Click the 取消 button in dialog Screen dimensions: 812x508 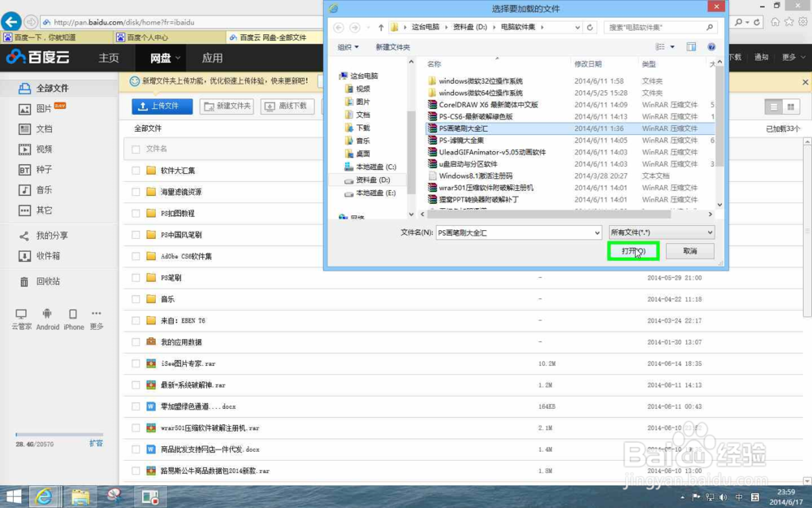tap(689, 251)
